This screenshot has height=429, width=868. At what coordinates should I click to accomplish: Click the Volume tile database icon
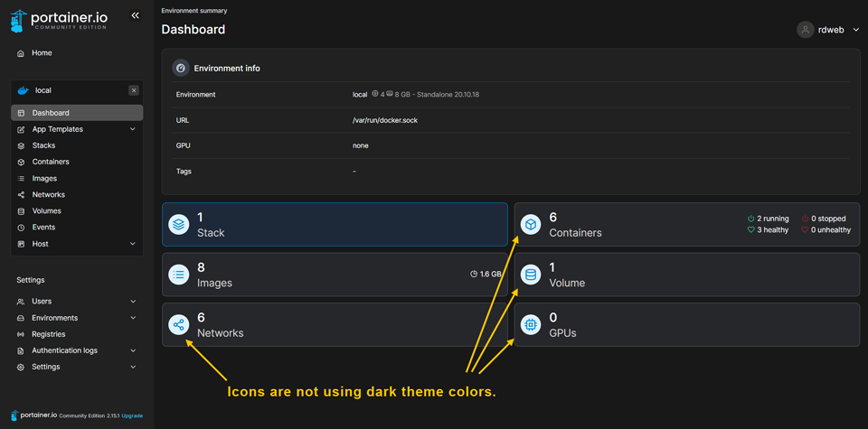531,275
